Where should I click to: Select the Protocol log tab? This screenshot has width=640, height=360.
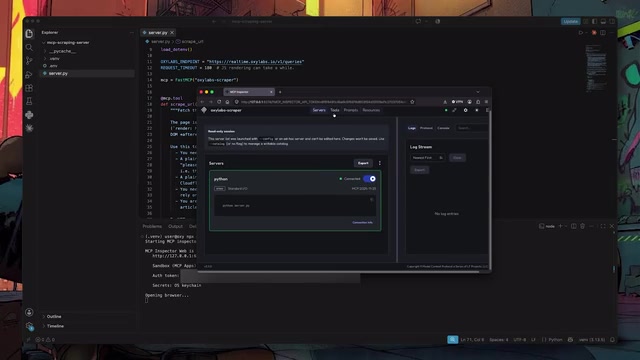(x=426, y=128)
